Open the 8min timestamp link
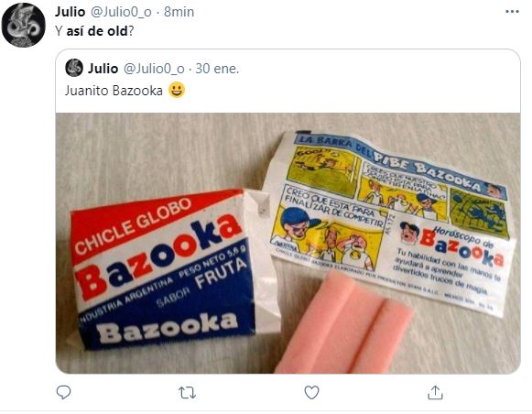Viewport: 532px width, 414px height. (x=179, y=12)
